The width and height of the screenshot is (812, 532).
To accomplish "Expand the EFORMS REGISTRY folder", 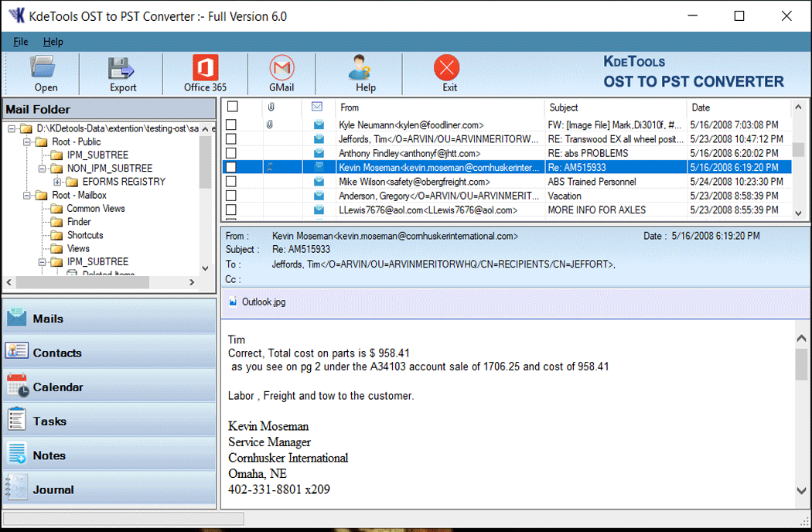I will [58, 181].
